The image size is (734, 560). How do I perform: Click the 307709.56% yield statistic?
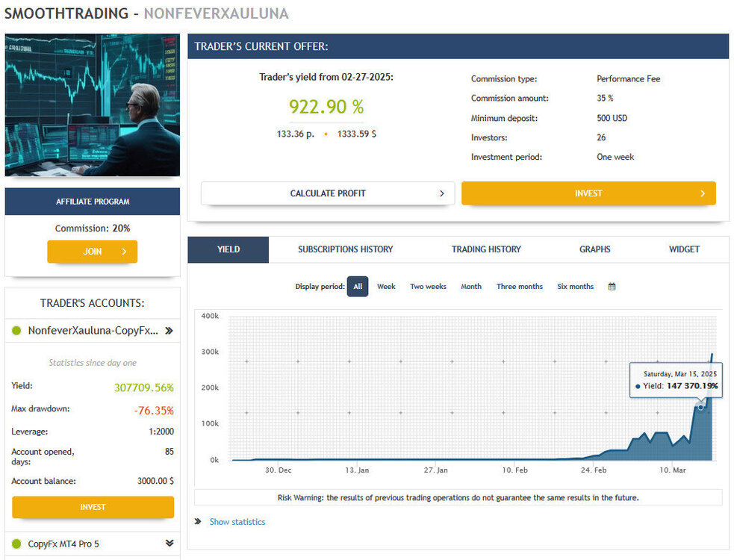(x=143, y=388)
